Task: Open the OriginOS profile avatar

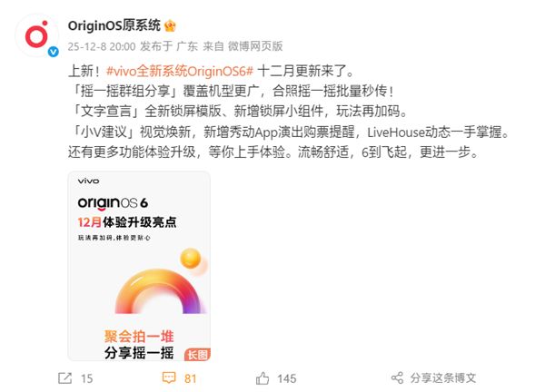Action: click(x=36, y=35)
